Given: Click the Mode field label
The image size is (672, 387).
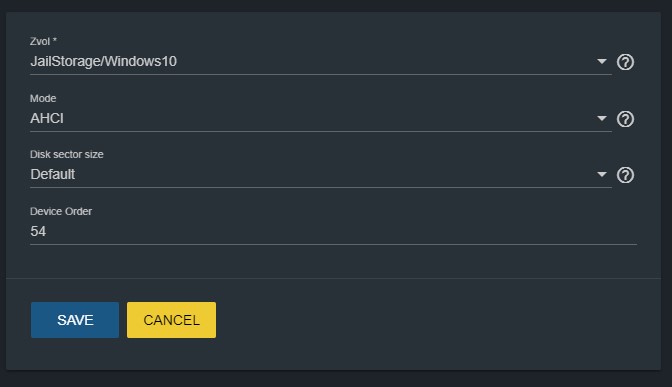Looking at the screenshot, I should pyautogui.click(x=43, y=98).
